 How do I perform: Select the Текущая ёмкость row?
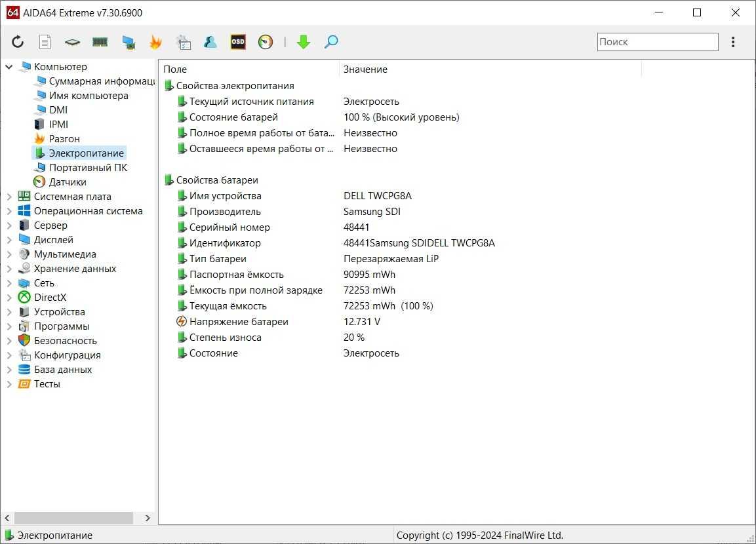pos(305,306)
